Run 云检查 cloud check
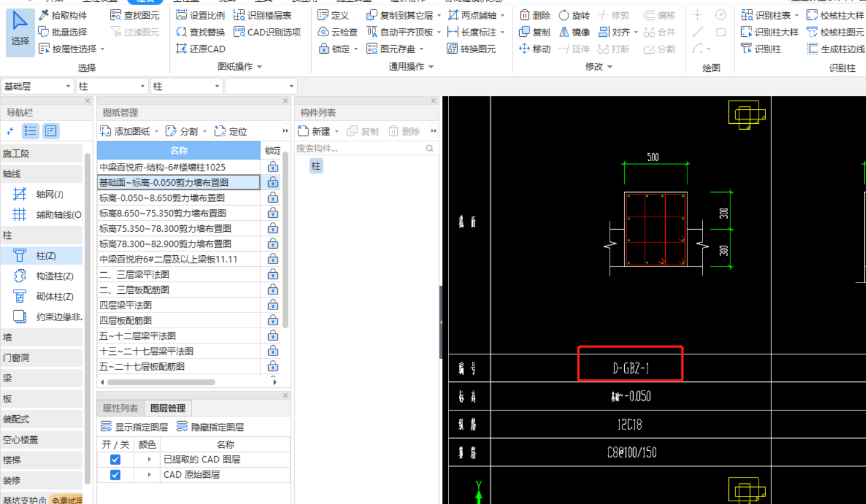The width and height of the screenshot is (866, 504). (338, 32)
